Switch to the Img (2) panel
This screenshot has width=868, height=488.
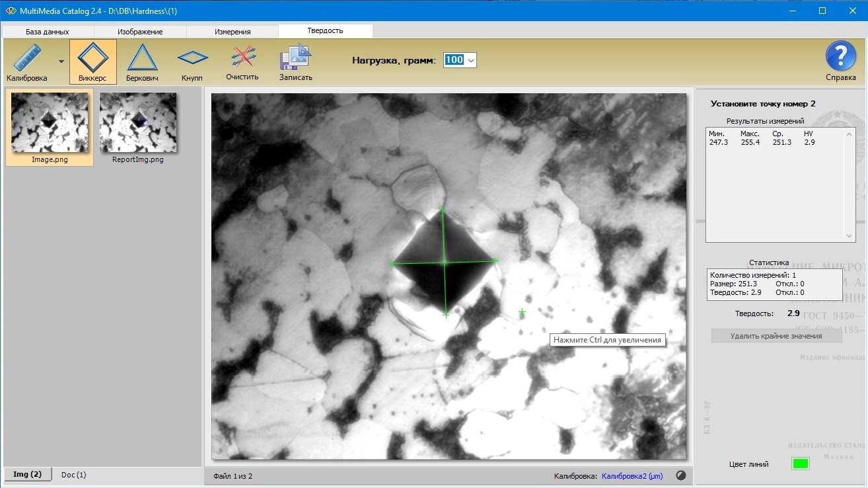coord(28,474)
